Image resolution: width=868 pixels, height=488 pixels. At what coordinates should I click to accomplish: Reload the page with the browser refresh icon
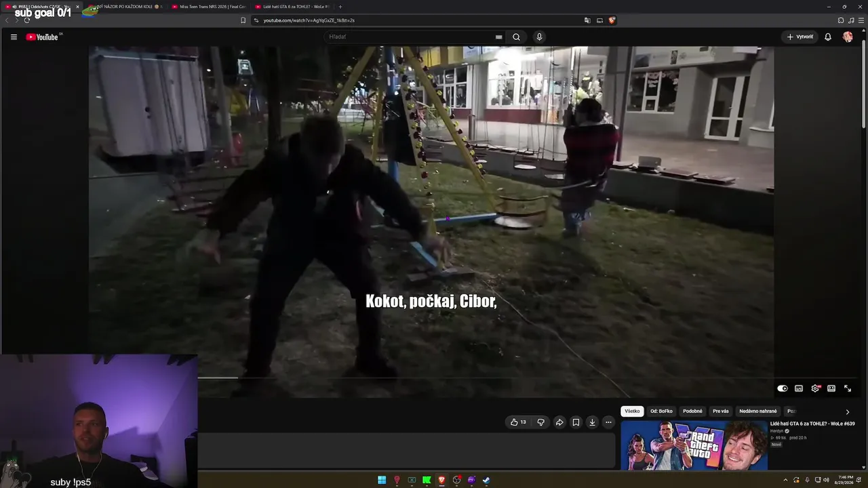click(26, 20)
